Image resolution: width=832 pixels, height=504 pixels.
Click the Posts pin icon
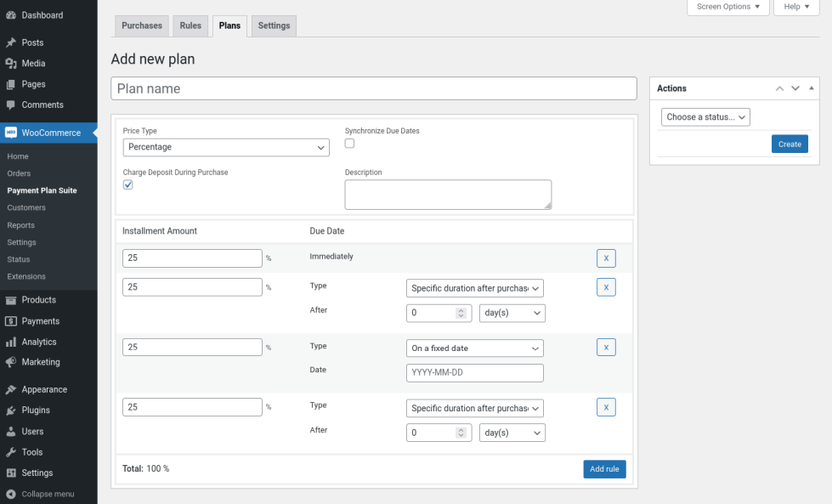click(11, 42)
